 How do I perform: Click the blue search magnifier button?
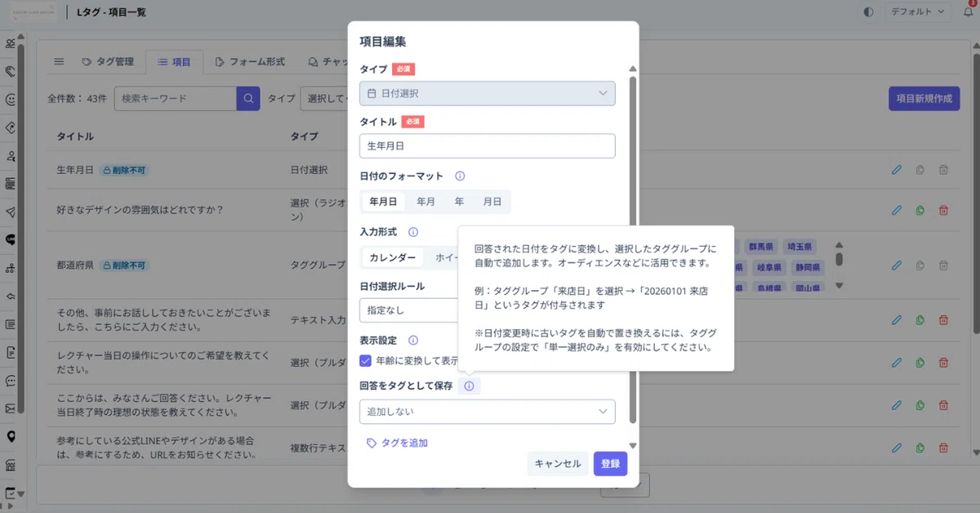coord(248,98)
